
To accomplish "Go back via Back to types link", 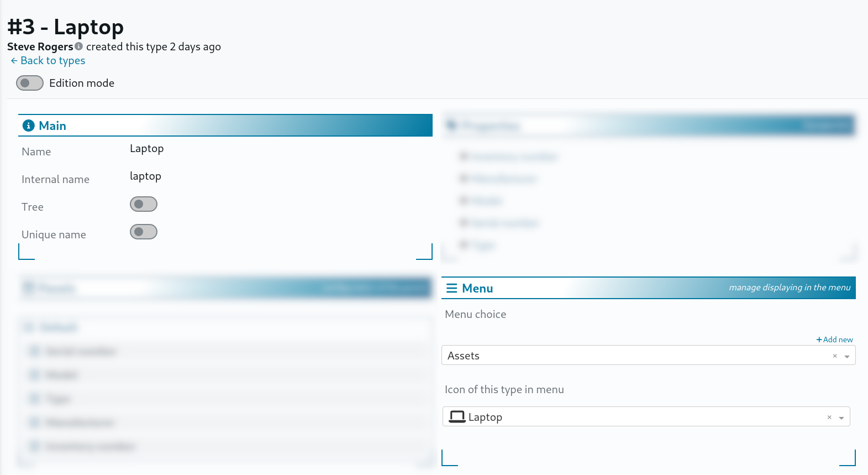I will coord(52,61).
